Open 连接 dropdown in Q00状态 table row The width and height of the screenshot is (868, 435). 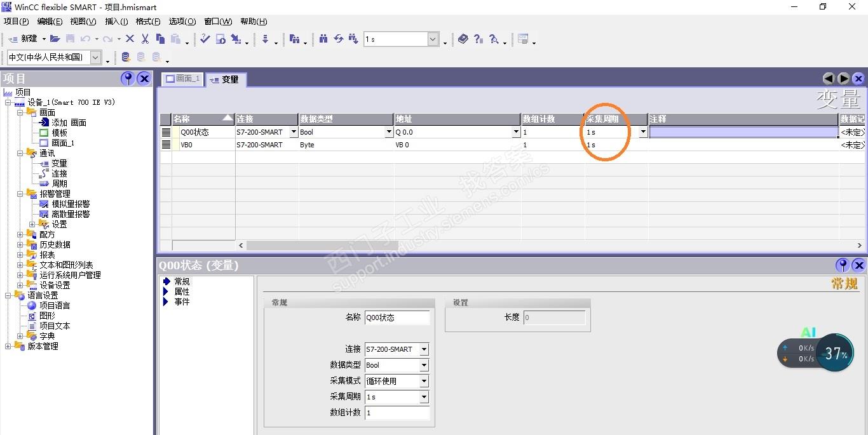[294, 132]
